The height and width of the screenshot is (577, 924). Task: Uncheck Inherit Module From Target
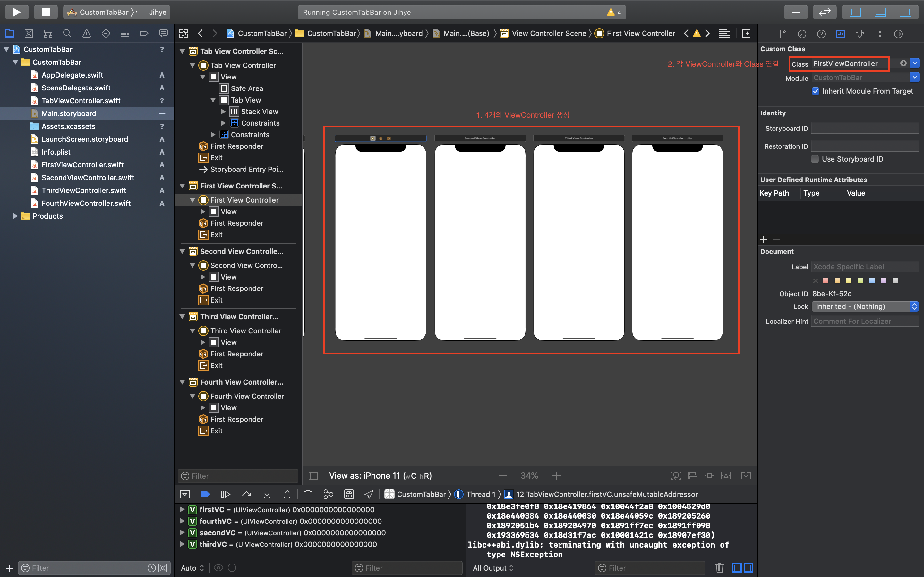click(816, 91)
